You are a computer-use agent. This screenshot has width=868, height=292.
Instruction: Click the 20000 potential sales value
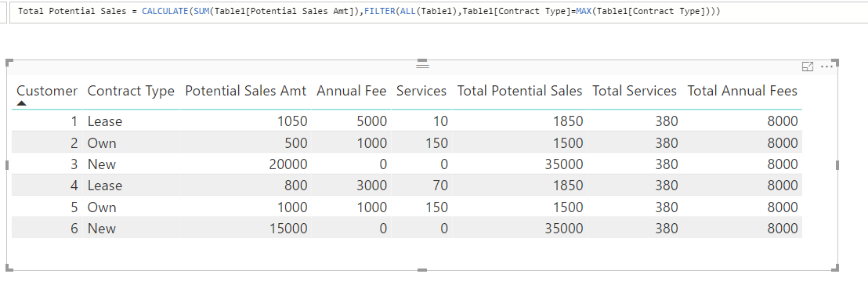coord(288,164)
